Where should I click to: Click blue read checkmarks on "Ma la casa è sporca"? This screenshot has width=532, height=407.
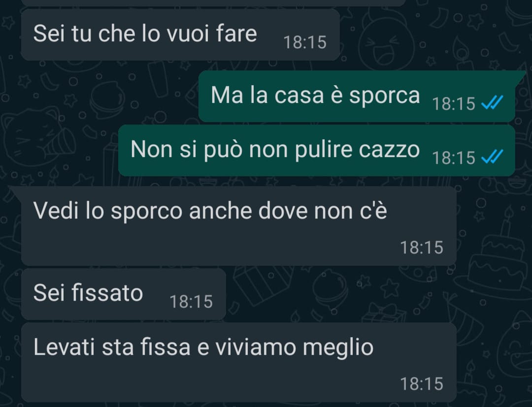click(x=492, y=102)
